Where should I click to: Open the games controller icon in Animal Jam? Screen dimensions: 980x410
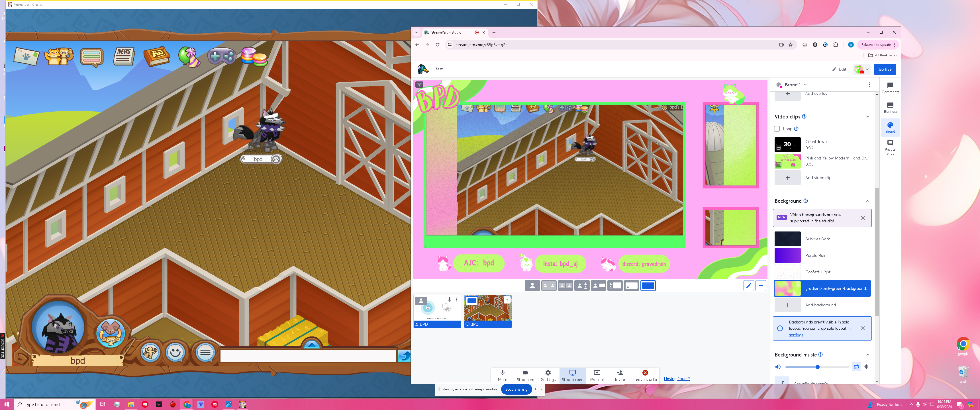click(222, 57)
